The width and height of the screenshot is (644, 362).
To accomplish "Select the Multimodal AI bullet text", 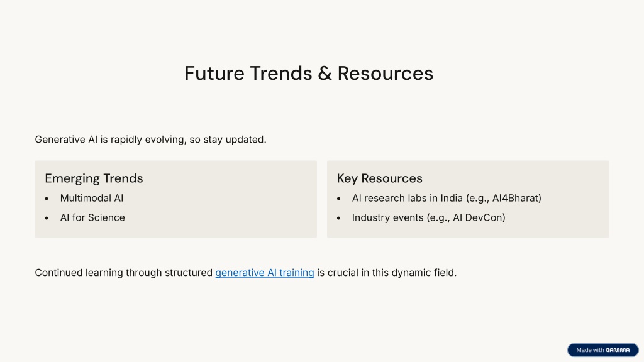I will pos(92,198).
